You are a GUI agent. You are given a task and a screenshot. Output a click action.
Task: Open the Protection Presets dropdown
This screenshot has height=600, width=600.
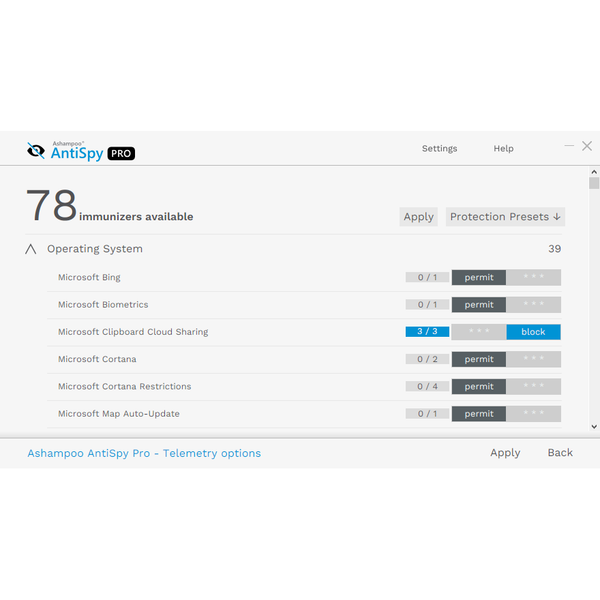505,217
